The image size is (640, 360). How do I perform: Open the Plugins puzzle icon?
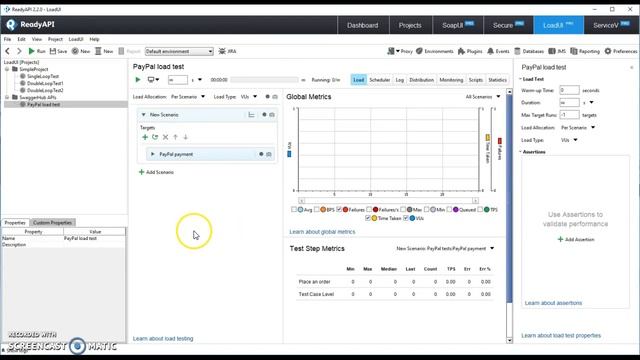461,51
